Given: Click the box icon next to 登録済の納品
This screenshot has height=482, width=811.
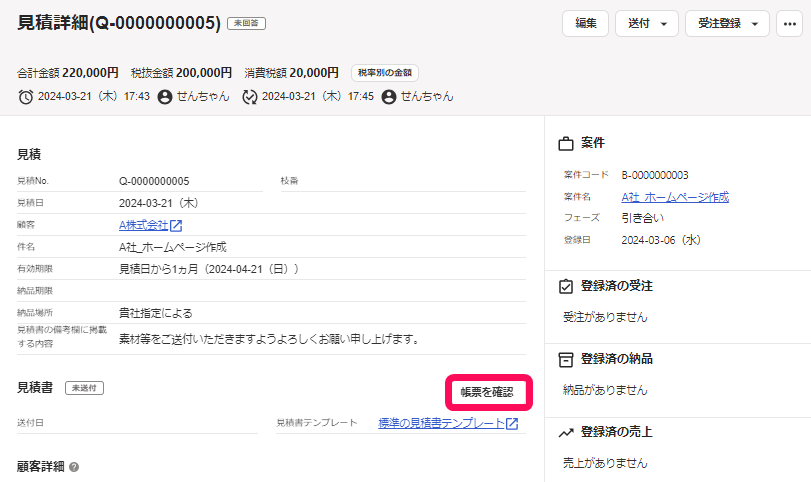Looking at the screenshot, I should (565, 358).
